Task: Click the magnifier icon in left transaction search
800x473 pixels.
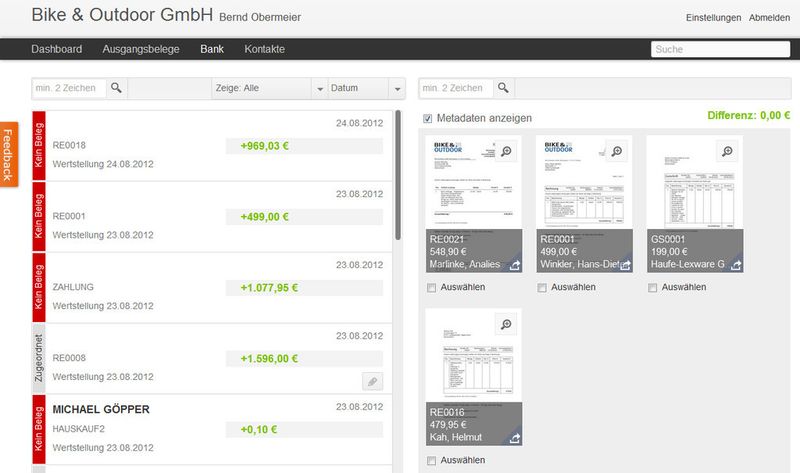Action: [x=116, y=88]
